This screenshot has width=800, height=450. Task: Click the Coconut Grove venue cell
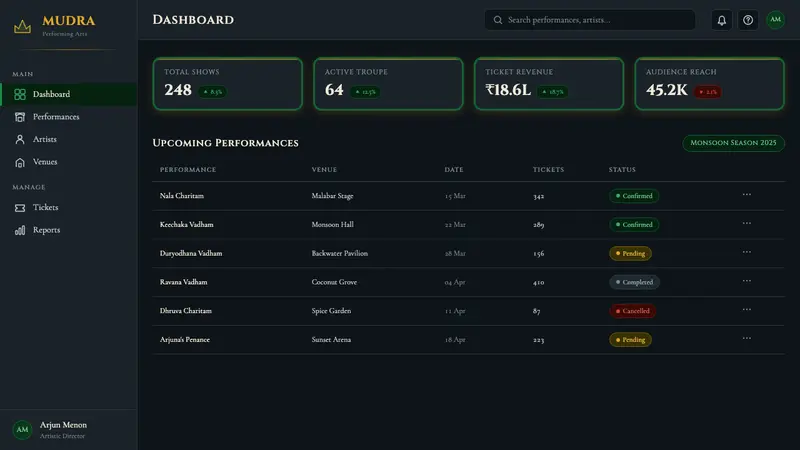pyautogui.click(x=334, y=282)
